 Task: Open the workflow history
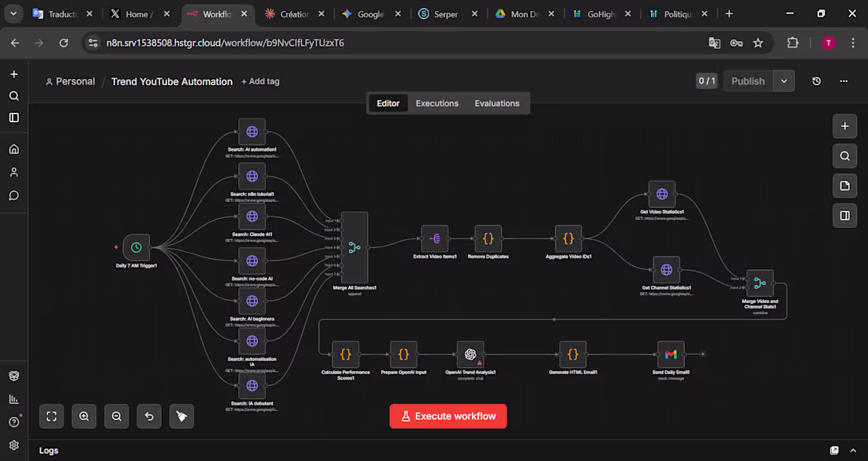pos(817,81)
